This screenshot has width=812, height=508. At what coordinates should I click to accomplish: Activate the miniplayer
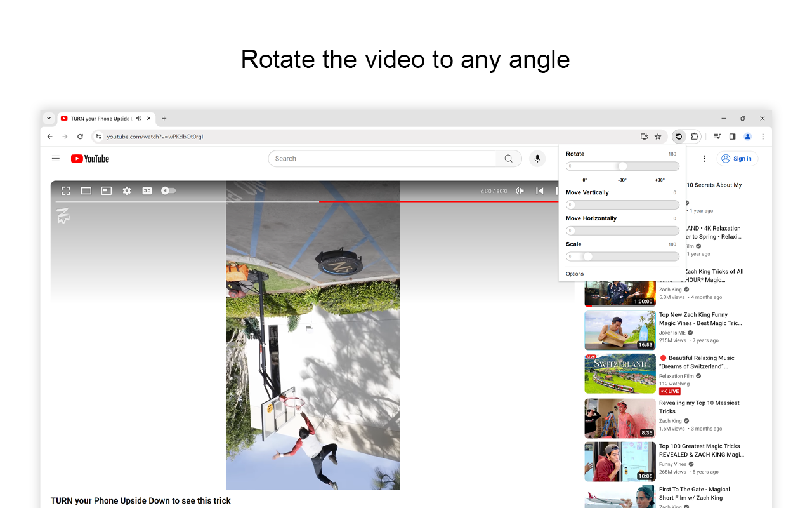[106, 190]
